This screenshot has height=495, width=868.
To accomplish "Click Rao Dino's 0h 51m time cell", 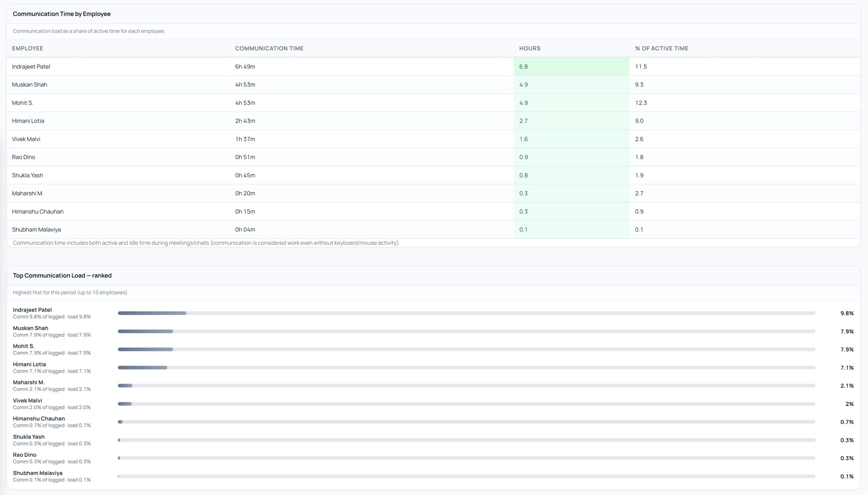I will [245, 157].
